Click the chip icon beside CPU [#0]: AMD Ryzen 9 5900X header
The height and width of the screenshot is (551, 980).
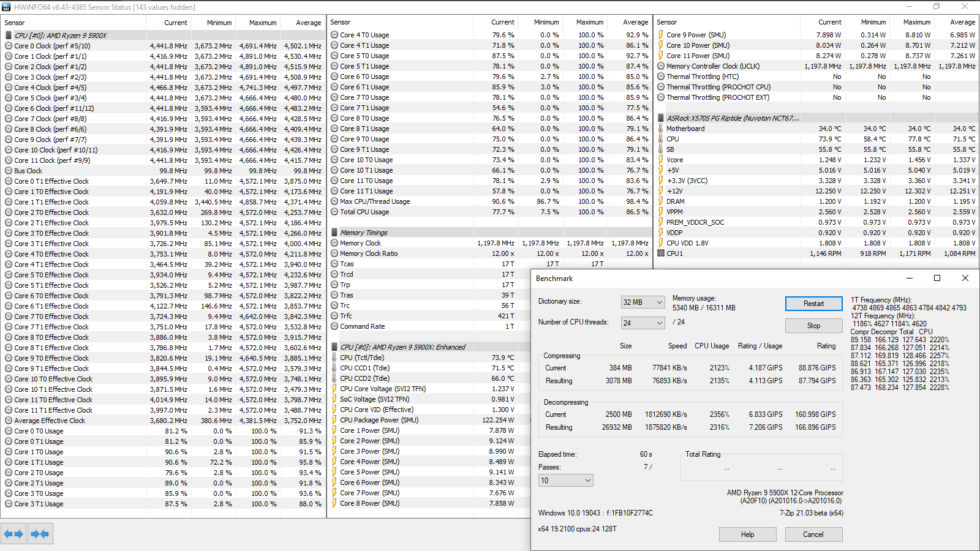(9, 36)
